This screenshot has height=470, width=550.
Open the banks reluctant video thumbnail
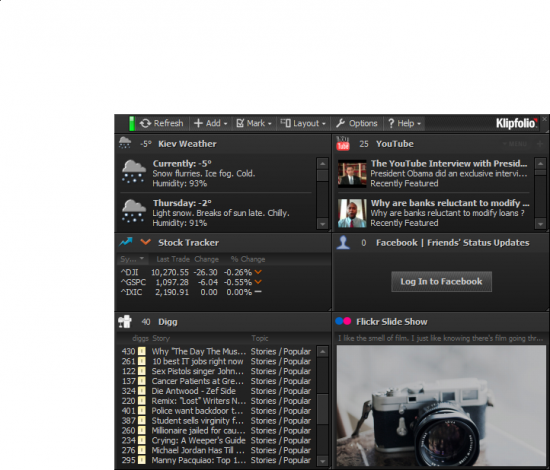pos(352,213)
